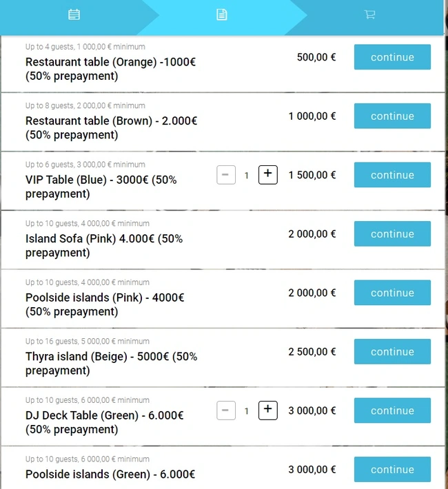448x489 pixels.
Task: Continue with Poolside islands (Green)
Action: pos(392,470)
